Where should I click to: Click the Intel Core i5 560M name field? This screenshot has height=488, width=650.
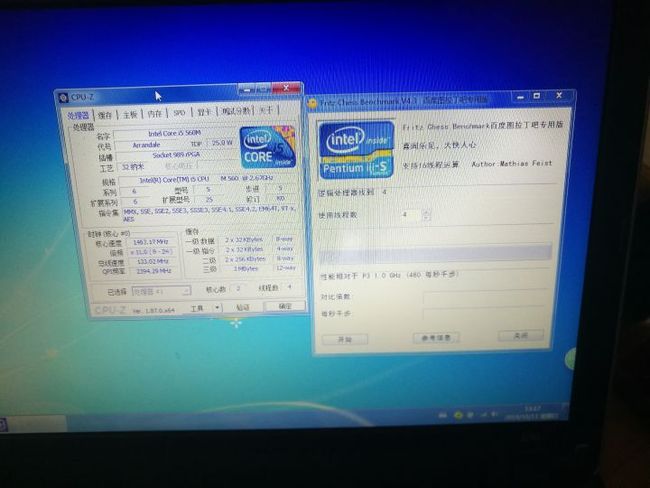(x=175, y=134)
